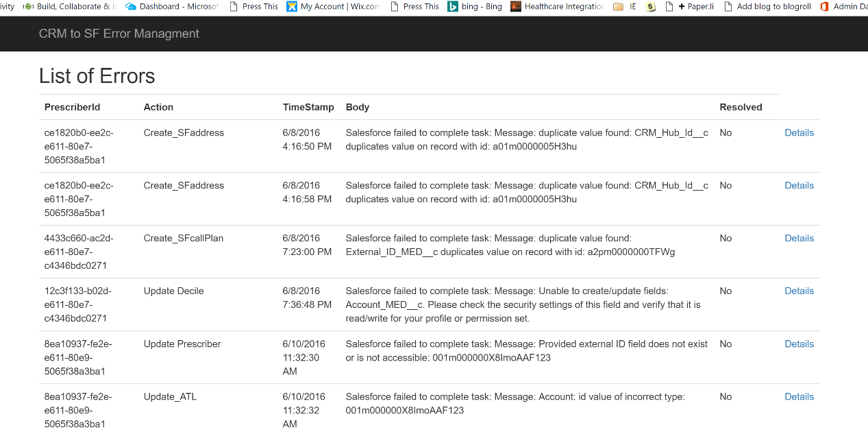Open Details for the 4:16:58 PM error
868x434 pixels.
pos(799,186)
